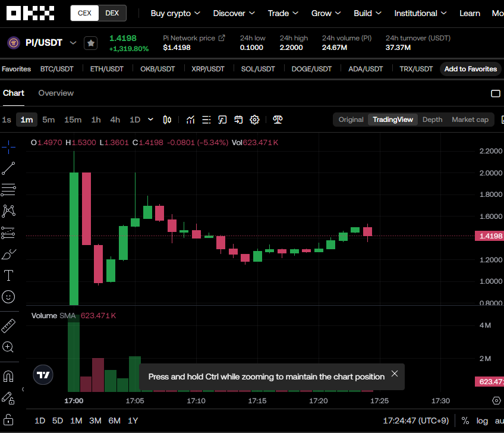Screen dimensions: 504x433
Task: Toggle lock all drawing tools
Action: (x=8, y=419)
